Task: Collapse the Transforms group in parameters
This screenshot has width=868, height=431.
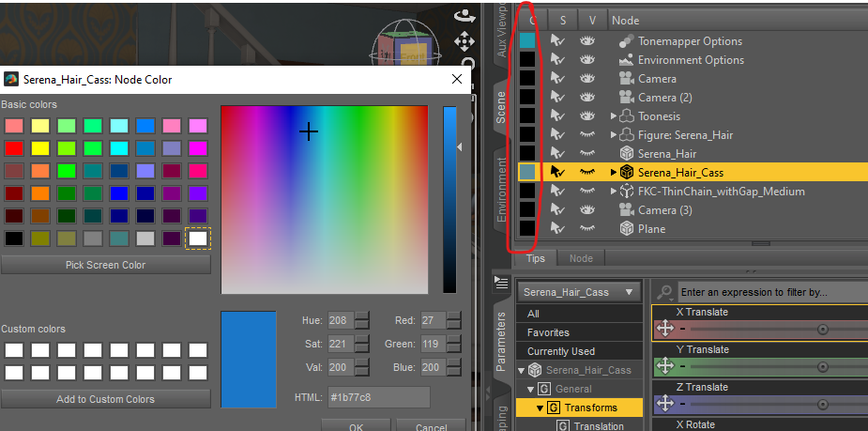Action: pyautogui.click(x=541, y=408)
